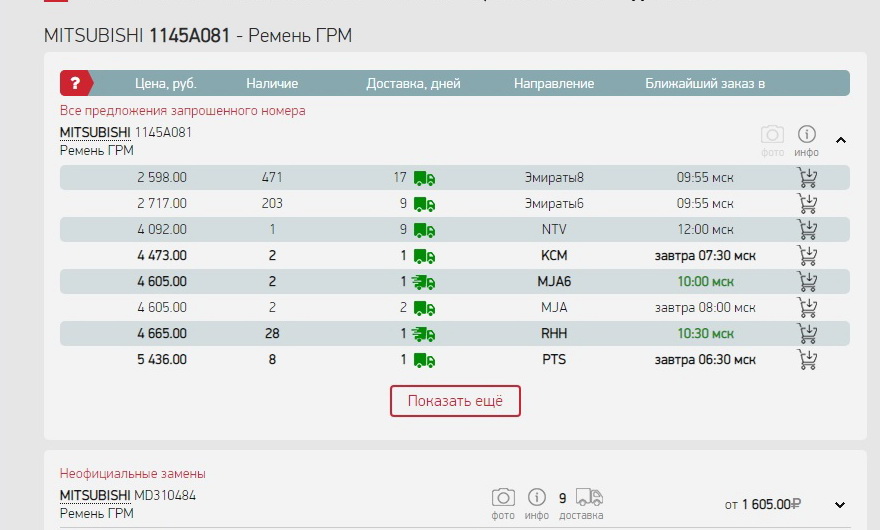Screen dimensions: 880x530
Task: Add the KCM offer to cart
Action: point(807,256)
